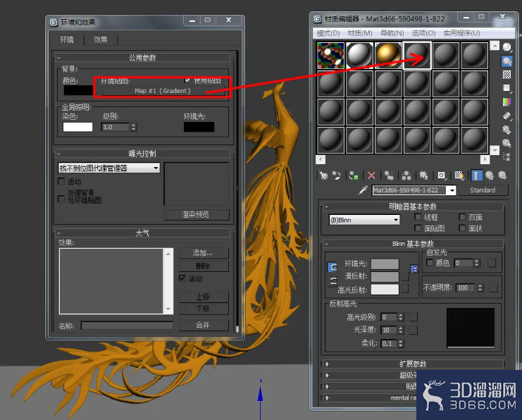The image size is (522, 420).
Task: Open Options menu in Material Editor
Action: click(423, 33)
